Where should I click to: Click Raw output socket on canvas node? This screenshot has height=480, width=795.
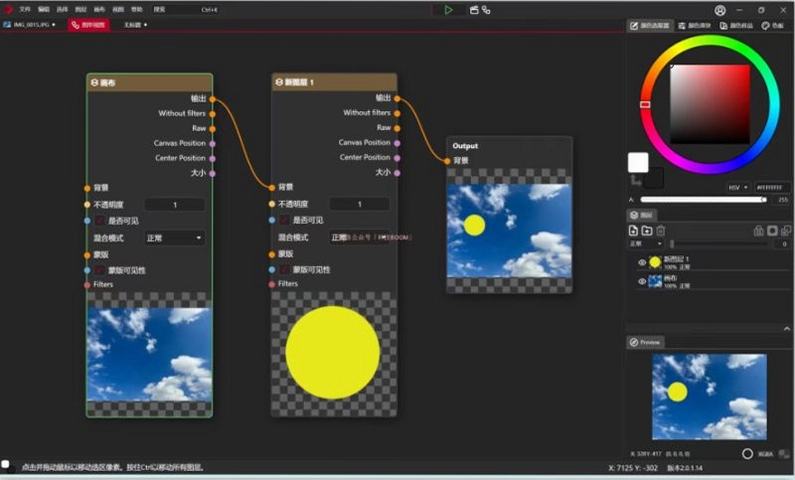(212, 129)
